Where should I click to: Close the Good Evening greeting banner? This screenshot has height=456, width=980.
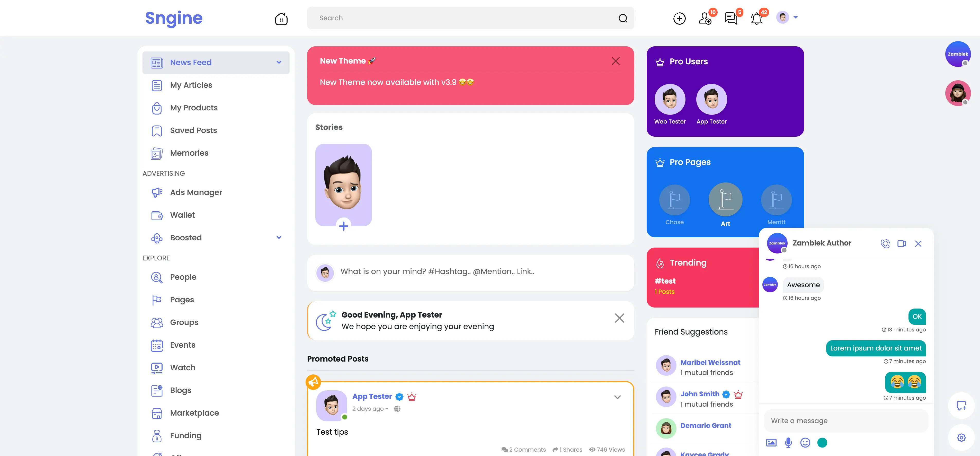pos(619,318)
